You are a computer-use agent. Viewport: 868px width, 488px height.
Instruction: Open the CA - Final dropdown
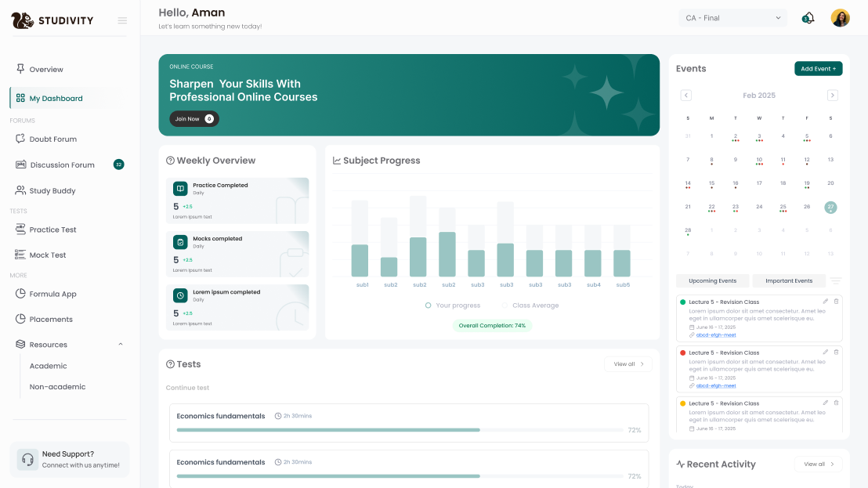point(732,17)
